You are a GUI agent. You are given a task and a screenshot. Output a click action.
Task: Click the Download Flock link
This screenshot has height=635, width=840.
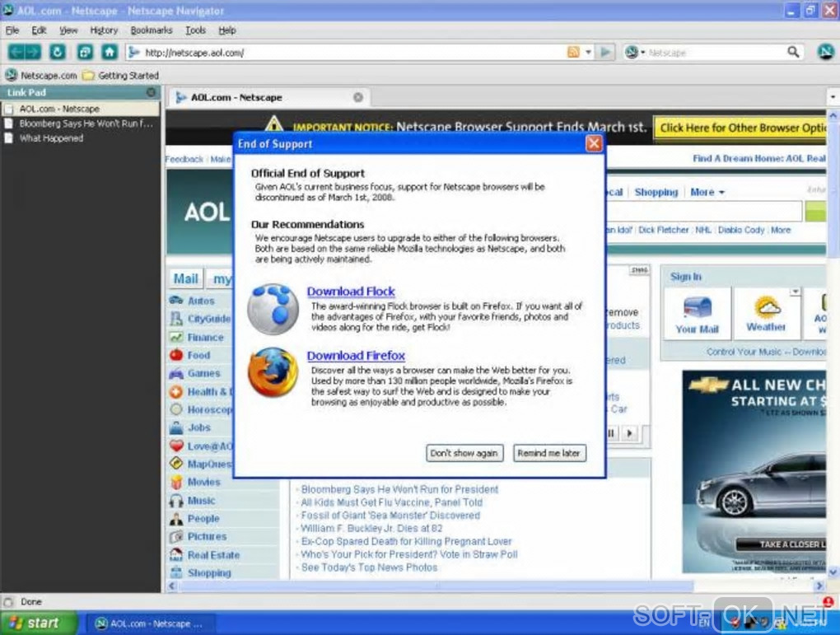(351, 291)
